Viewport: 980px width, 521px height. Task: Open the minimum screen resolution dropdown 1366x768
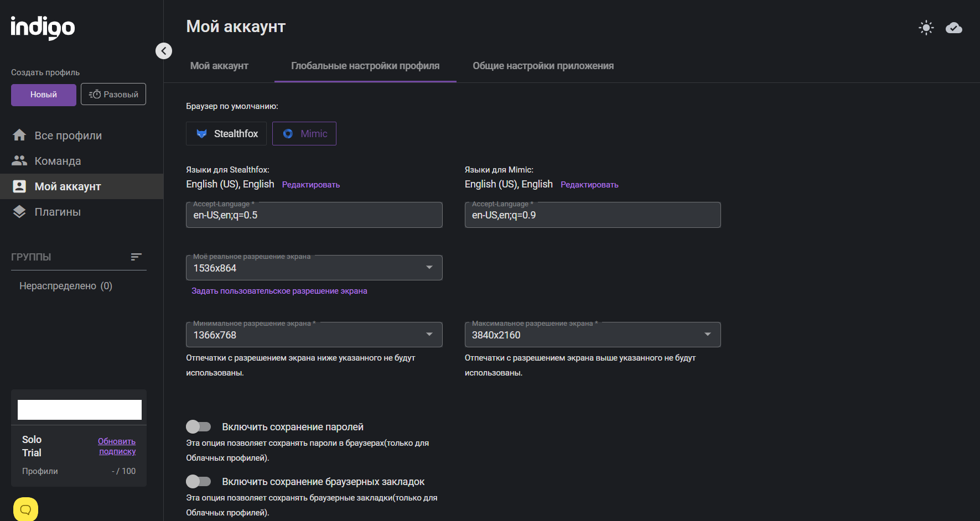pos(314,335)
